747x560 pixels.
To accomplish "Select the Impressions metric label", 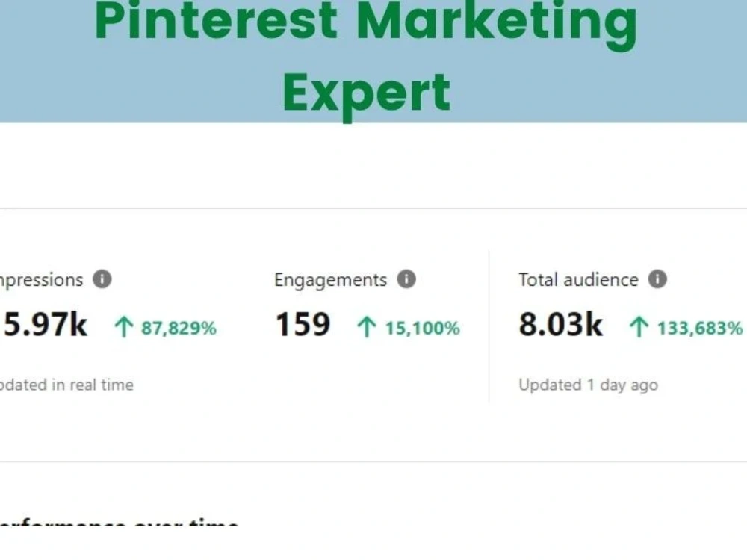I will pos(41,281).
